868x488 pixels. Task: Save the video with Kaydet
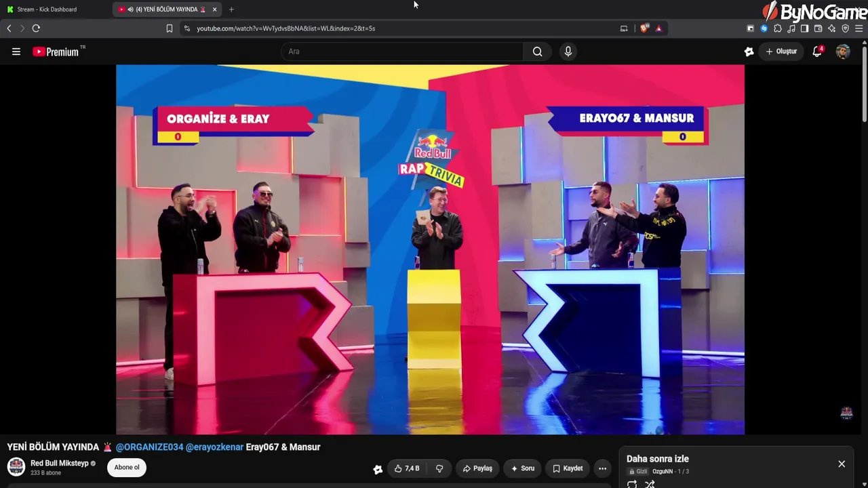click(x=568, y=468)
